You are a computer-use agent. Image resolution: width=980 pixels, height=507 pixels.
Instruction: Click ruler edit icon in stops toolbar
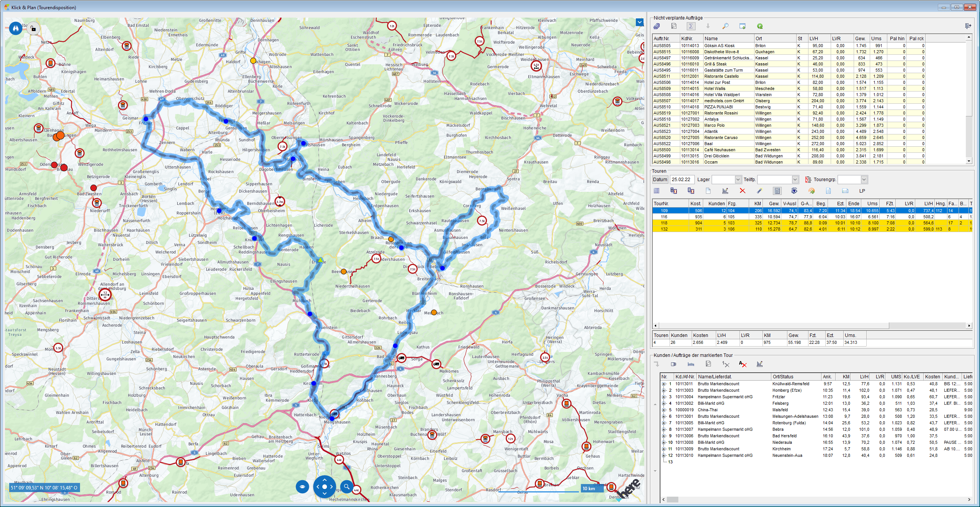point(759,364)
